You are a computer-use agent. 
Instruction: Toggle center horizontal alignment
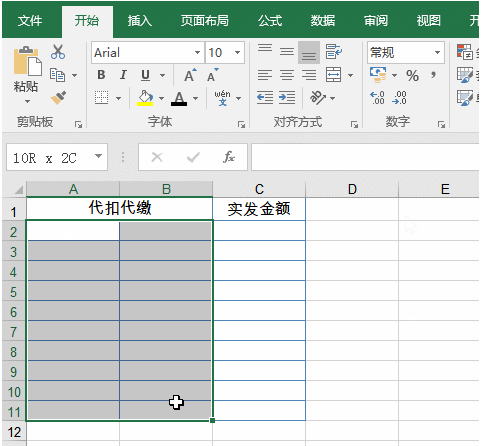tap(287, 75)
